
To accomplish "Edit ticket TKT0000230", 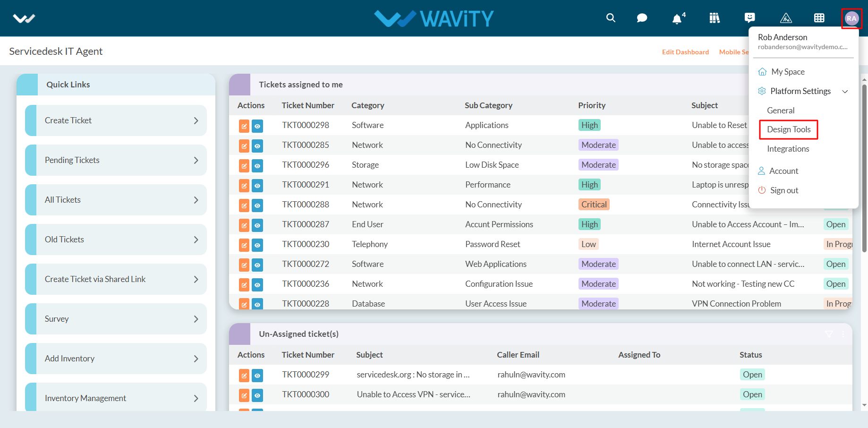I will point(244,245).
